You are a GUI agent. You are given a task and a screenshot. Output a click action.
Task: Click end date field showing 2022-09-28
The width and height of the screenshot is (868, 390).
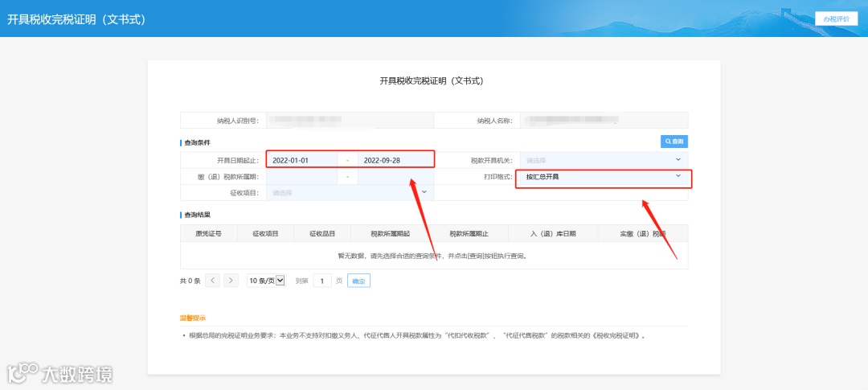395,160
